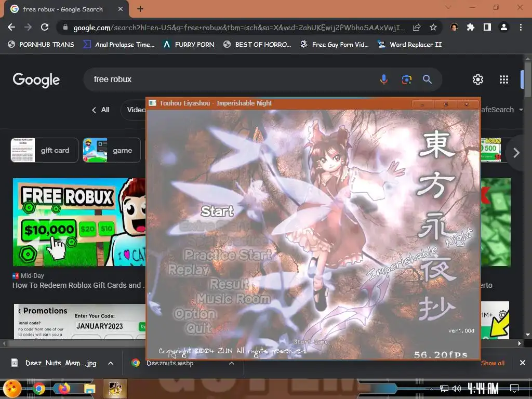Open the BEST OF HORRO... bookmark
532x399 pixels.
point(257,45)
